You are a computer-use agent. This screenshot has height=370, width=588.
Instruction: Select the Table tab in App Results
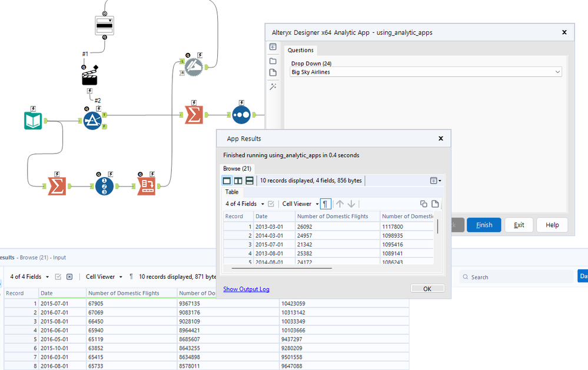coord(232,192)
